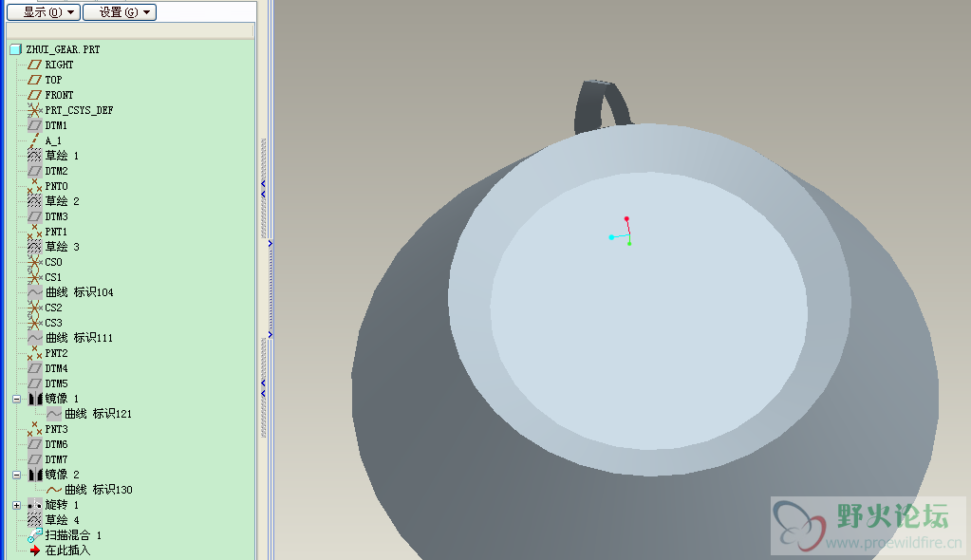This screenshot has height=560, width=971.
Task: Click the 镜像 2 mirror feature icon
Action: (35, 475)
